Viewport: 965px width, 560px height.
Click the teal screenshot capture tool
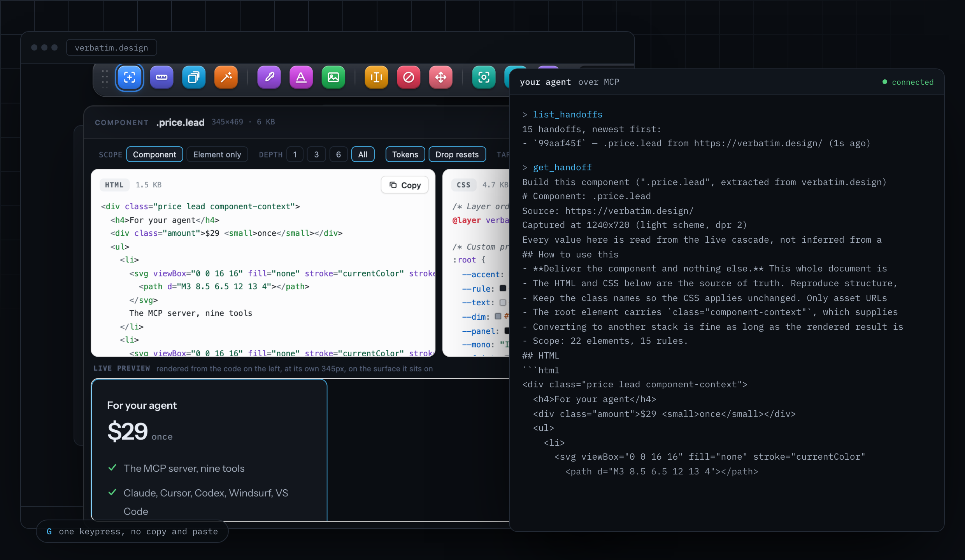[484, 77]
